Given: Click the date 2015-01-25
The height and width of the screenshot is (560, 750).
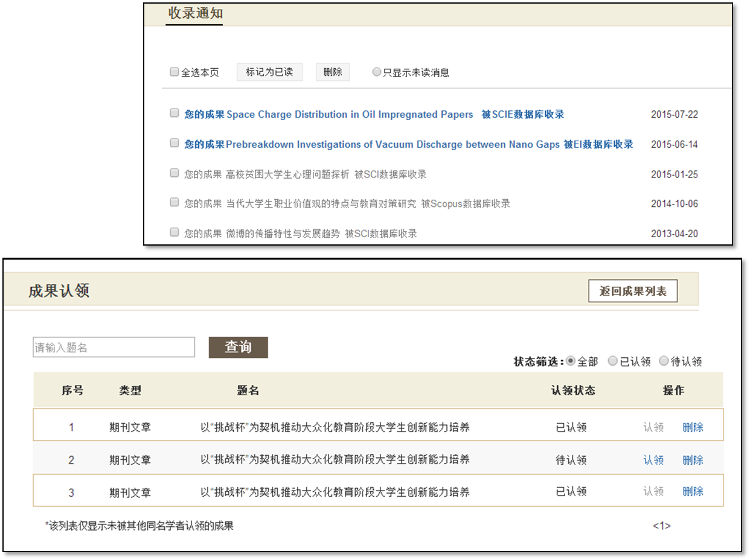Looking at the screenshot, I should pyautogui.click(x=675, y=174).
